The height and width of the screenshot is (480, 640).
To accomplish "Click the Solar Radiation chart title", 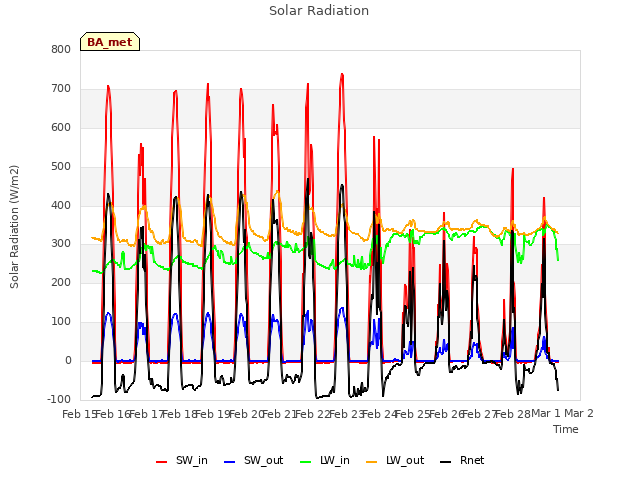I will [x=319, y=11].
